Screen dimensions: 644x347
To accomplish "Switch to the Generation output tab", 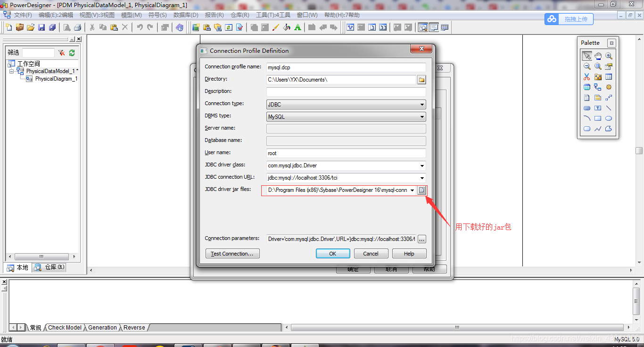I will (x=103, y=328).
